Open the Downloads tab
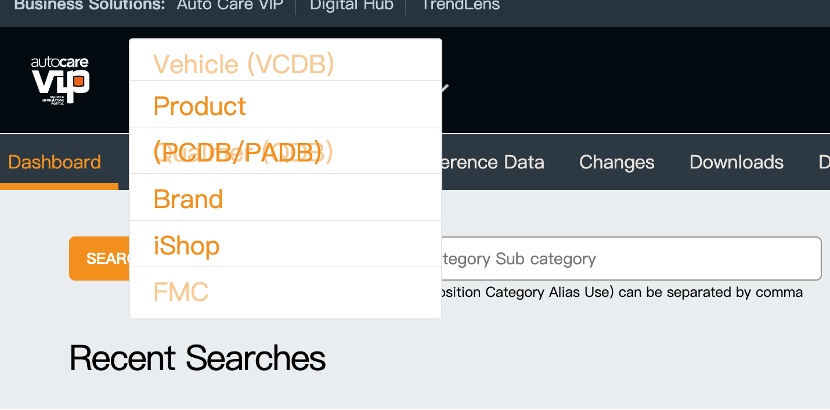This screenshot has width=830, height=410. click(736, 162)
